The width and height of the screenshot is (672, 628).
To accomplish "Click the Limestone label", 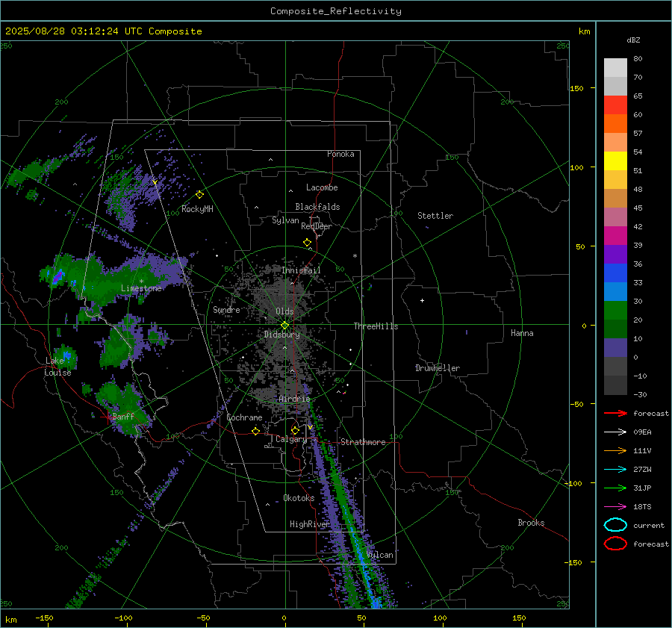I will (141, 288).
